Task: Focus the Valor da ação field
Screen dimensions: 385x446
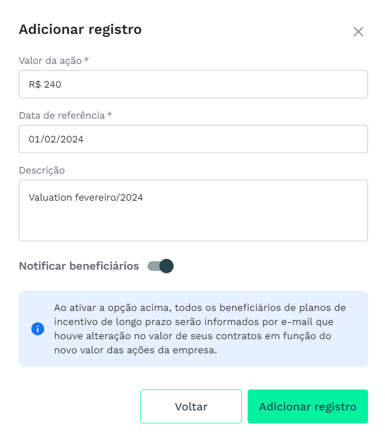Action: (193, 84)
